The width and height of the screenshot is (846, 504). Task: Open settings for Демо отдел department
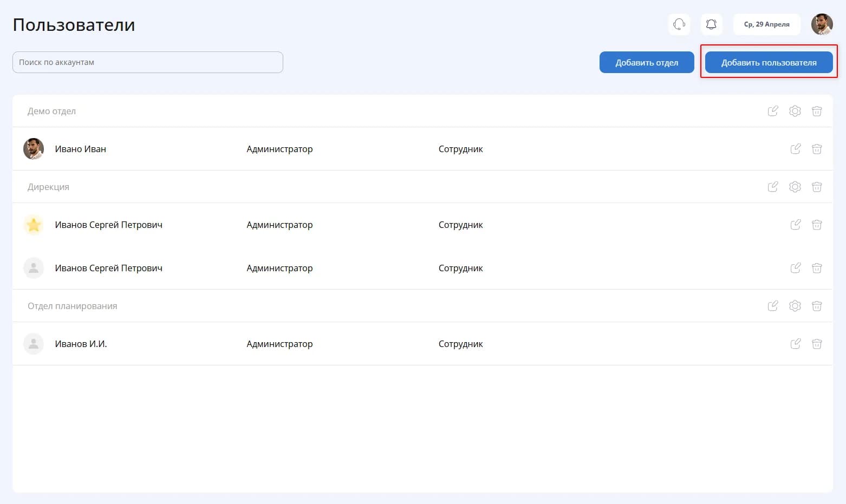pyautogui.click(x=795, y=111)
